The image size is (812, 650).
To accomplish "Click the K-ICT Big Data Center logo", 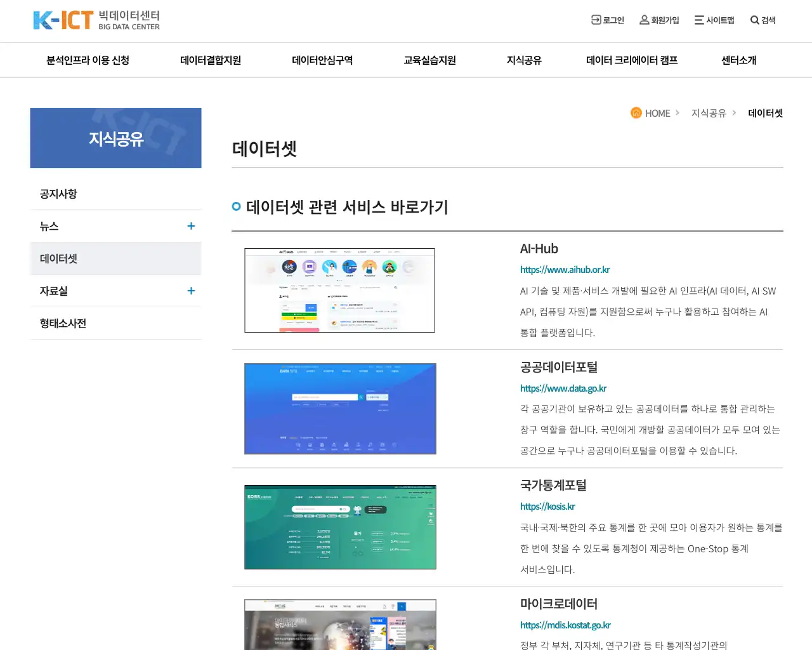I will (96, 20).
